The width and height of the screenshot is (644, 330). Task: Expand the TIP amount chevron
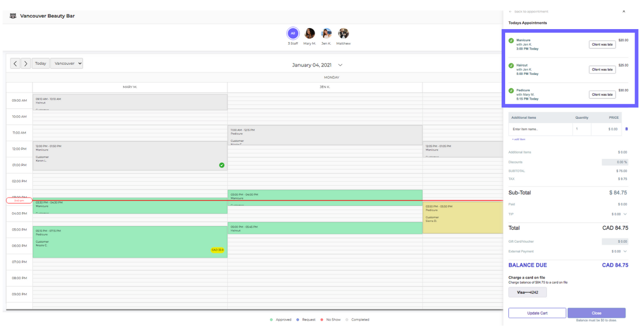click(625, 214)
